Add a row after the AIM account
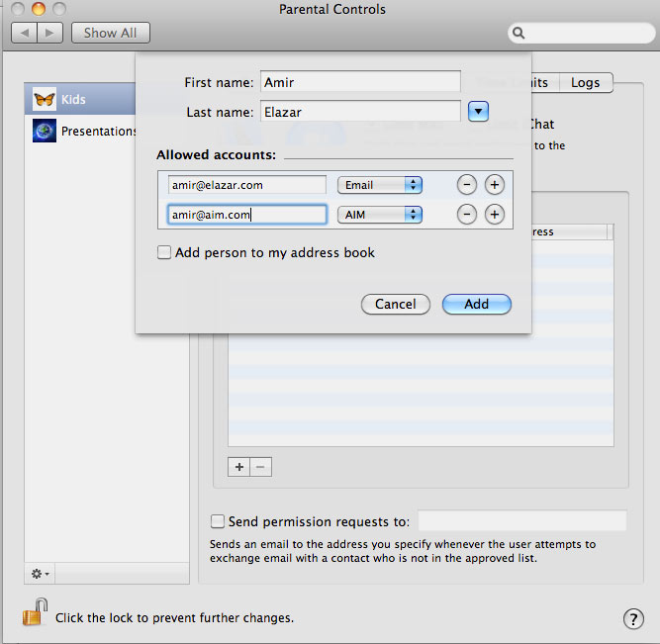This screenshot has width=660, height=644. 495,215
